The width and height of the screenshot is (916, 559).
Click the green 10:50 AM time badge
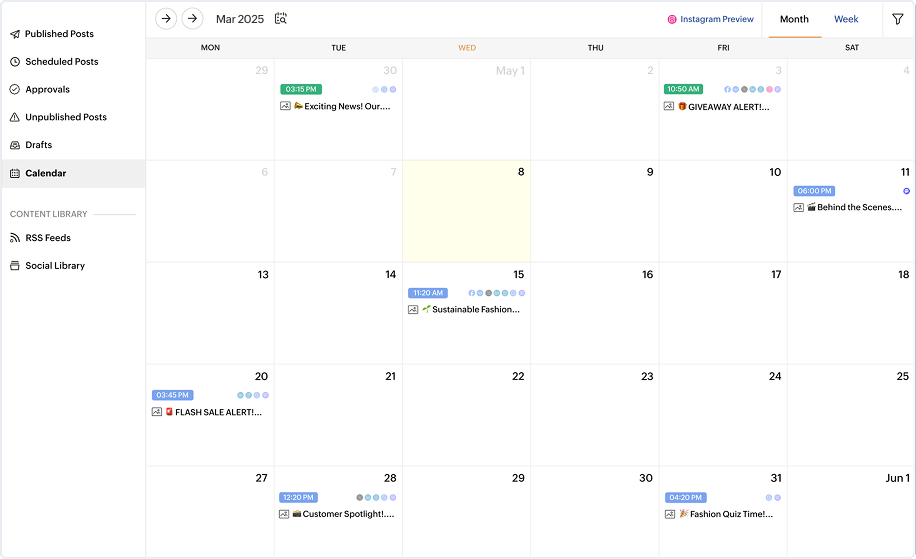[x=683, y=89]
